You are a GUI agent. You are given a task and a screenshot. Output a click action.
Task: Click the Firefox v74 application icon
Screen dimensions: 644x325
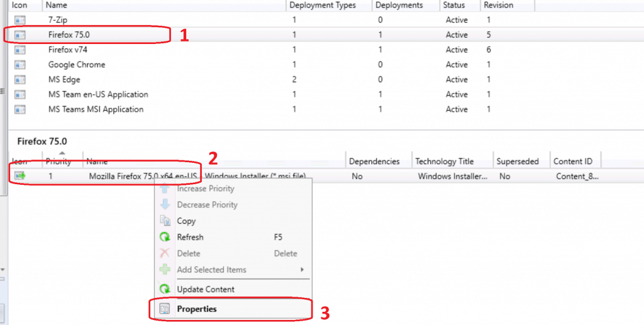pyautogui.click(x=19, y=50)
